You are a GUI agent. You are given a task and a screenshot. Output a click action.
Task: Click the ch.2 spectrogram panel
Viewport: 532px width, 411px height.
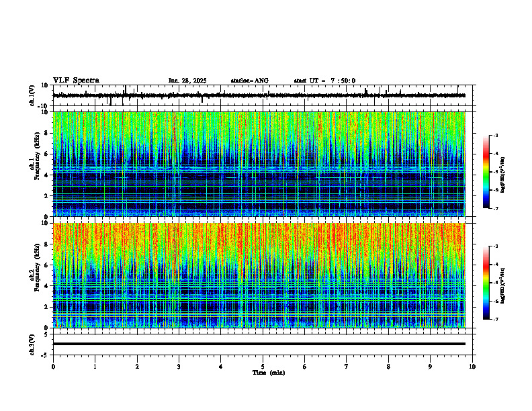click(x=259, y=275)
